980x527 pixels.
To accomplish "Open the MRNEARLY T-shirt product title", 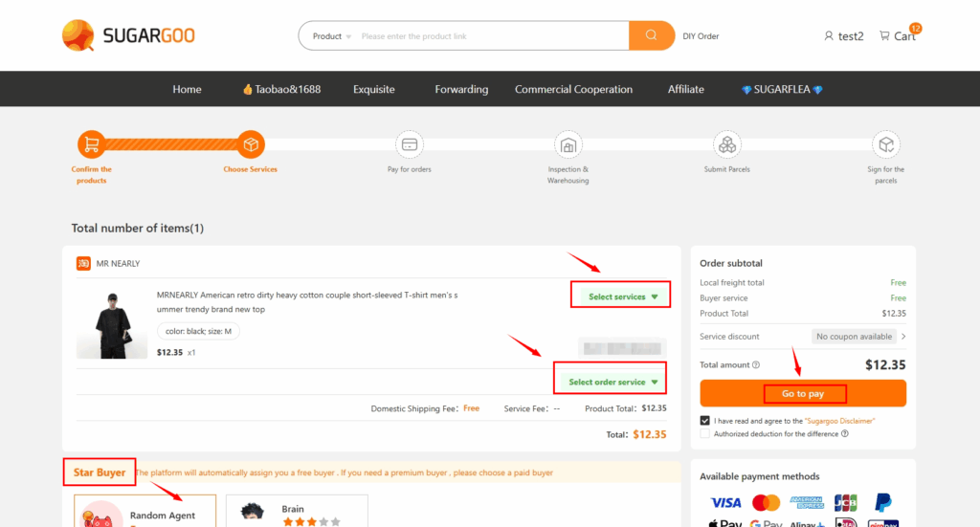I will [x=307, y=301].
